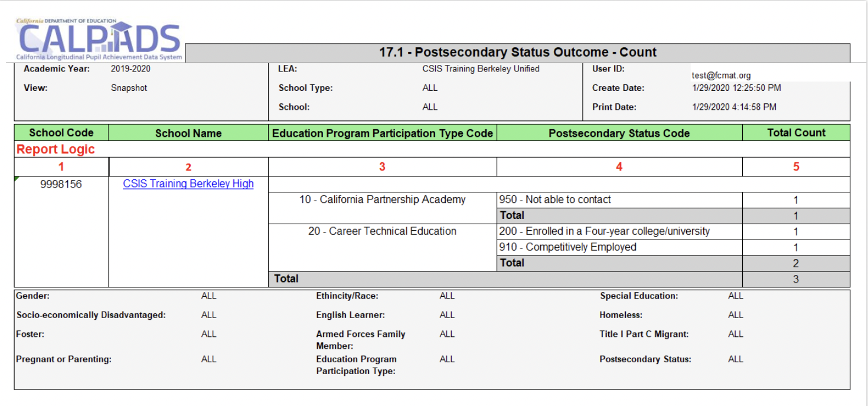Select the school code 9998156 cell

tap(61, 185)
